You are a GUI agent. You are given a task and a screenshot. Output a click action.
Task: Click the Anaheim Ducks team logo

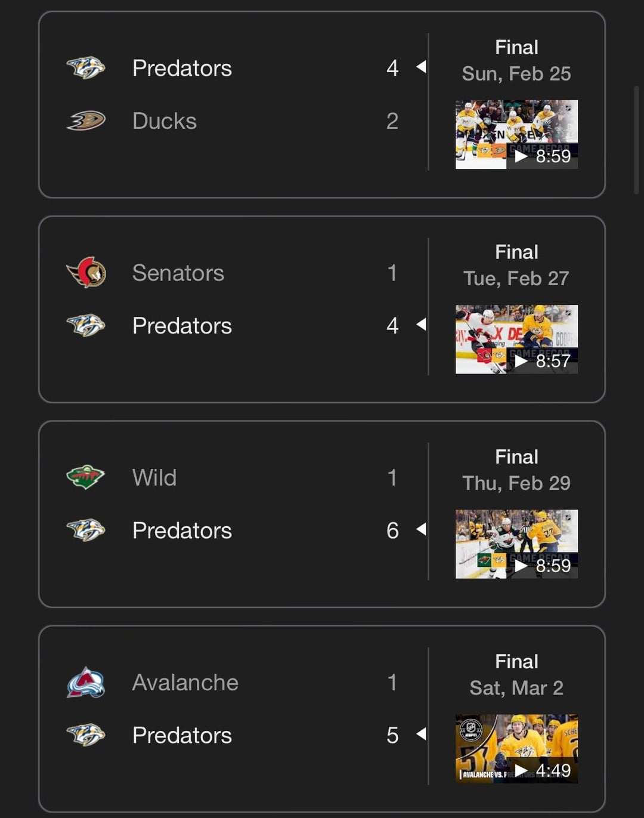coord(86,121)
